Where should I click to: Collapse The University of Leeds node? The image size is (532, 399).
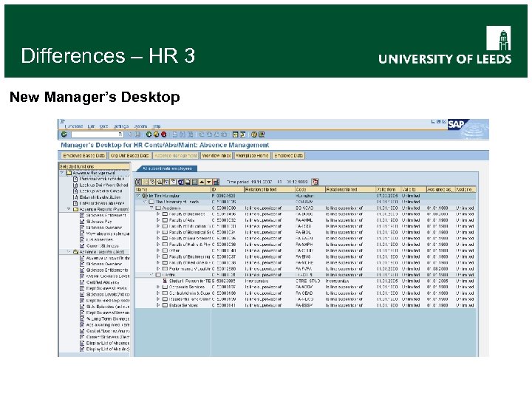(145, 202)
